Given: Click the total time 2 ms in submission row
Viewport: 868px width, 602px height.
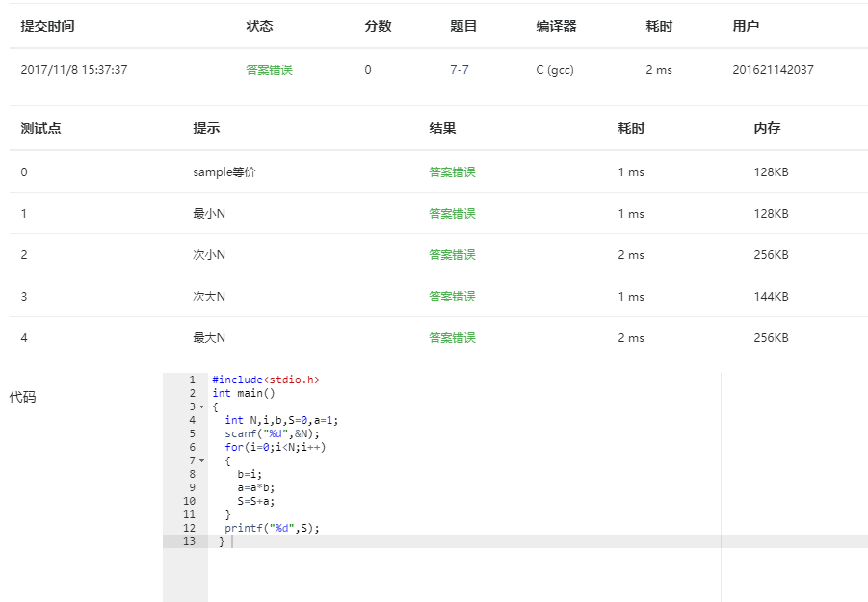Looking at the screenshot, I should pos(659,69).
